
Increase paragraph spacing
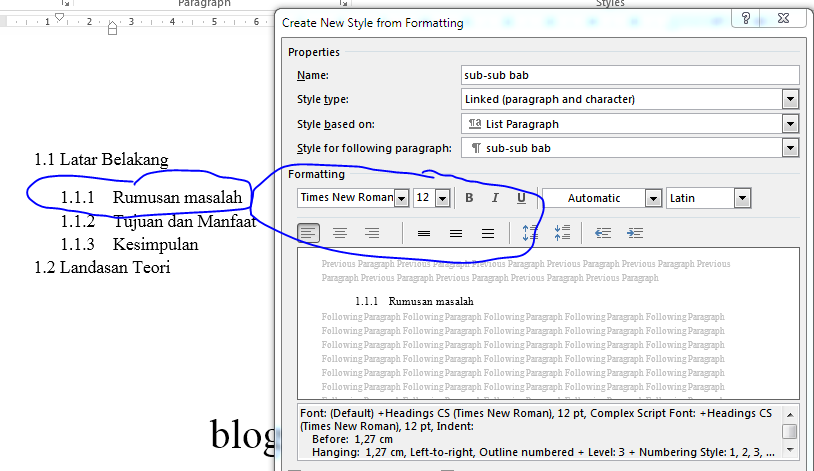pos(530,233)
